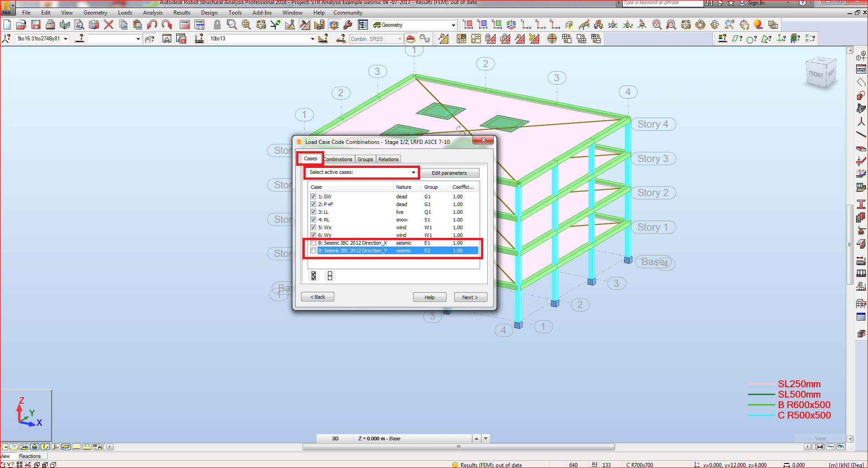Run calculations with the calculator icon
Image resolution: width=868 pixels, height=468 pixels.
coord(185,25)
